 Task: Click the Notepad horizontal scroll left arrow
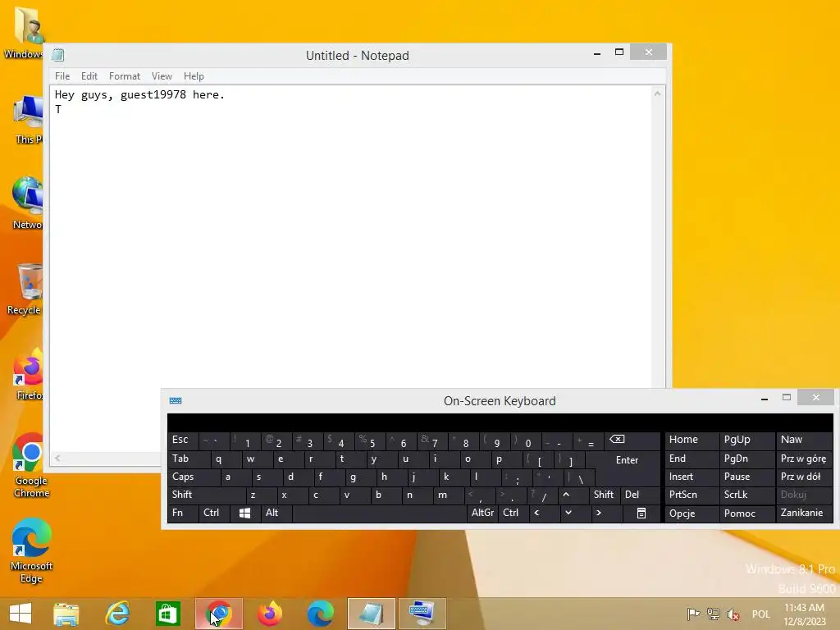coord(57,458)
